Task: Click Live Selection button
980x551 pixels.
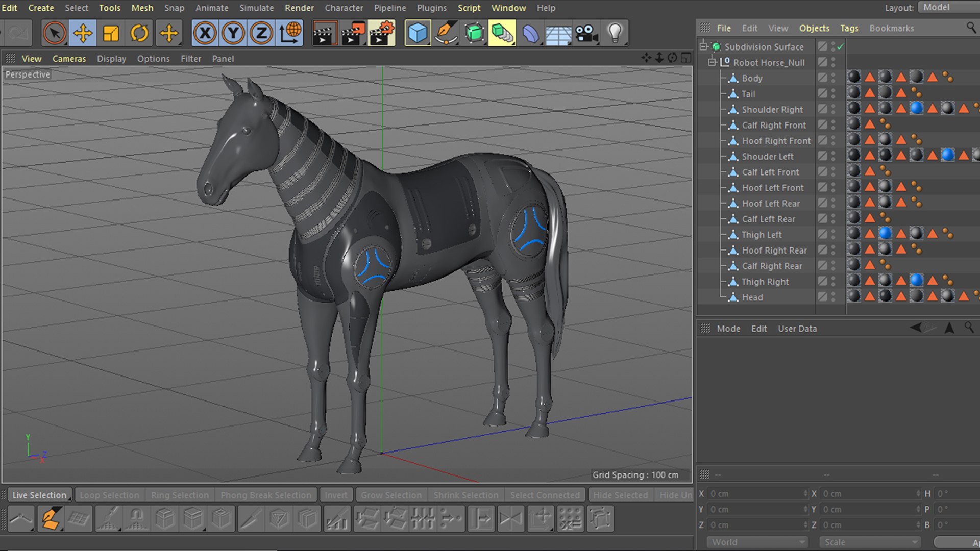Action: (x=39, y=495)
